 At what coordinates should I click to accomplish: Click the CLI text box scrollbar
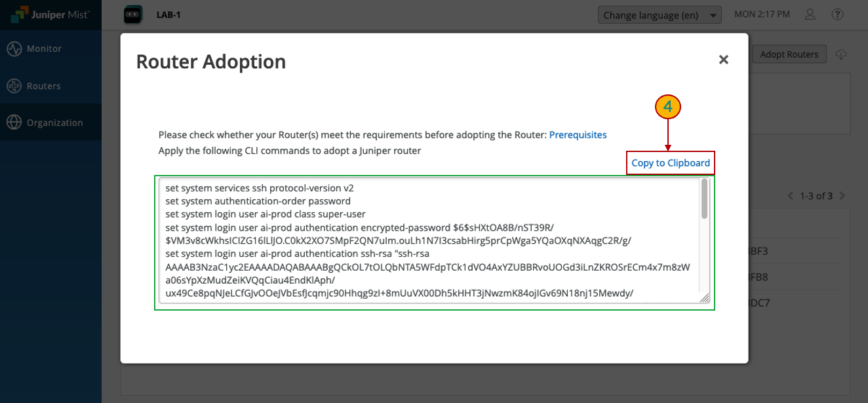point(705,199)
